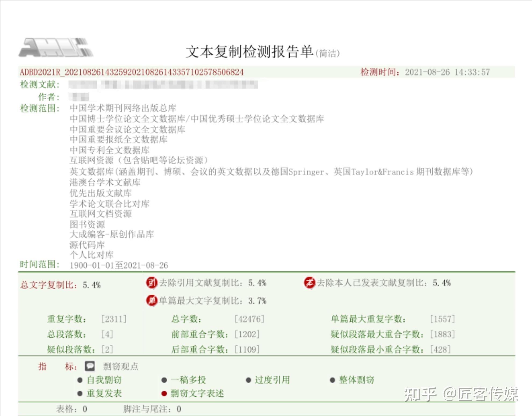Select the 整体剽窃 indicator bullet
This screenshot has height=416, width=532.
pos(332,380)
